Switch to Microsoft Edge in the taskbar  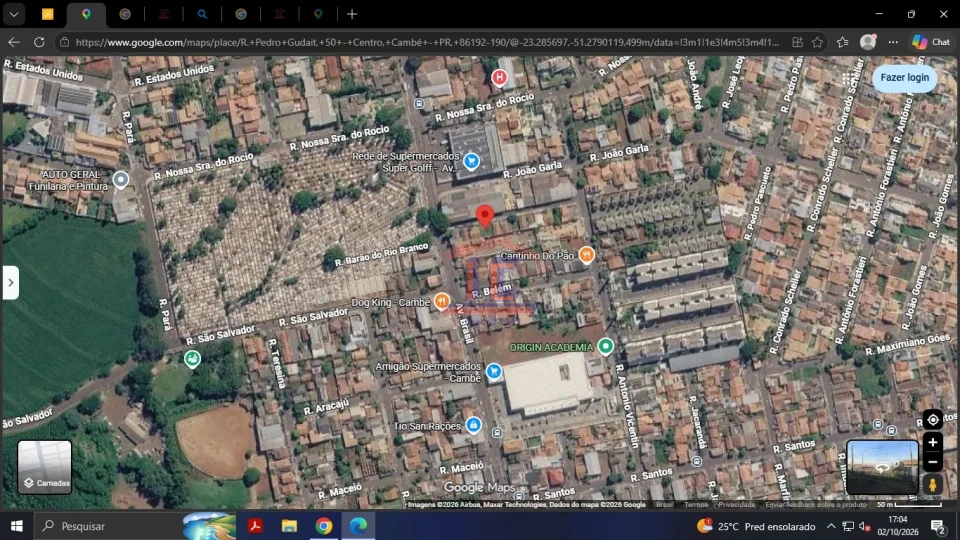[358, 526]
